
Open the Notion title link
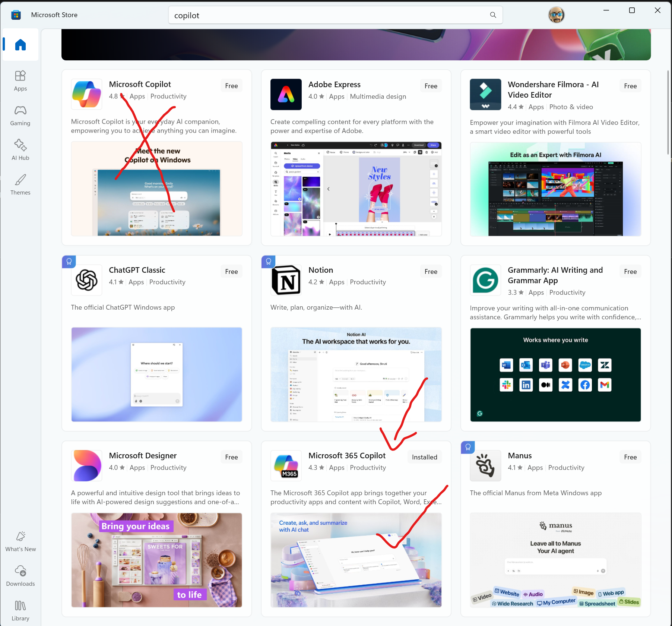[x=321, y=270]
